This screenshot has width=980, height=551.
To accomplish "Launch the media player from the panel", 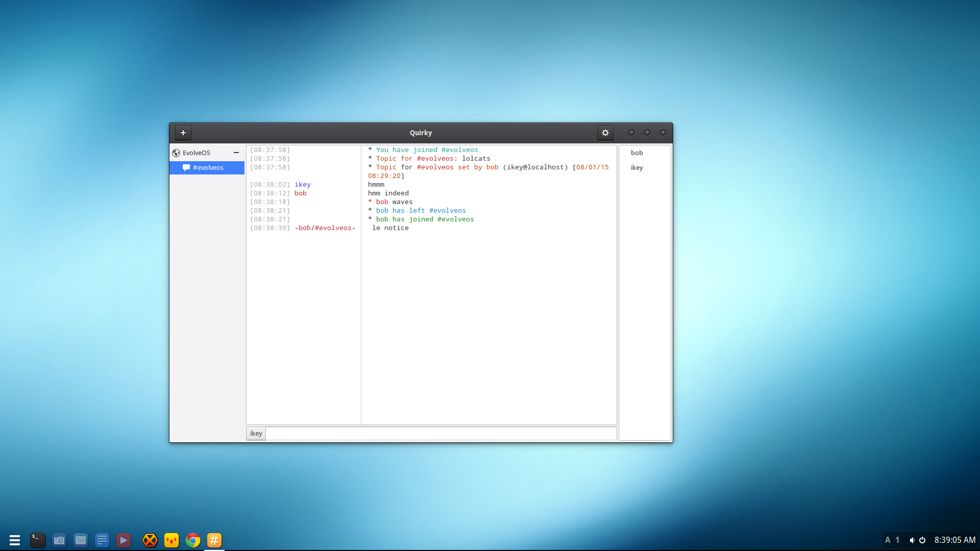I will [x=124, y=540].
